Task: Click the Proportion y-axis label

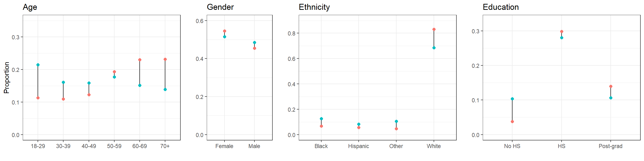Action: (x=6, y=78)
